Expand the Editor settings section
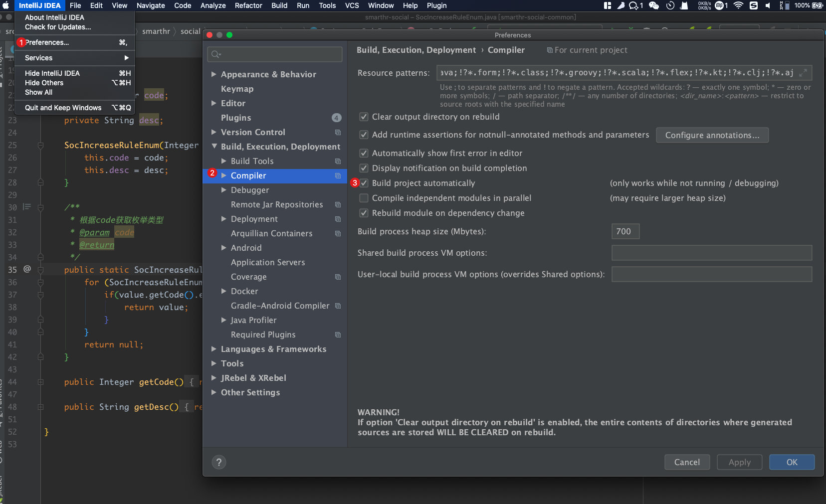Viewport: 826px width, 504px height. point(214,103)
